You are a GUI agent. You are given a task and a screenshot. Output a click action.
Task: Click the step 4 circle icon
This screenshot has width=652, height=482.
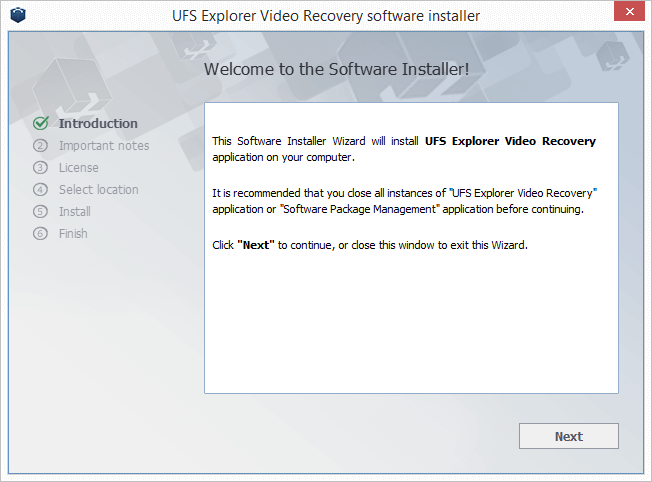41,190
